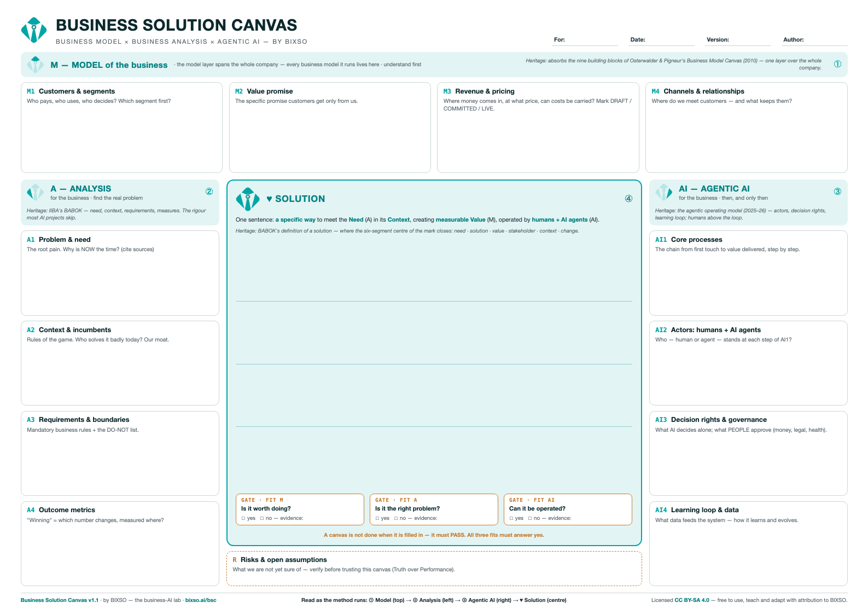Click the logo icon in the Solution panel
Image resolution: width=868 pixels, height=614 pixels.
pos(248,199)
